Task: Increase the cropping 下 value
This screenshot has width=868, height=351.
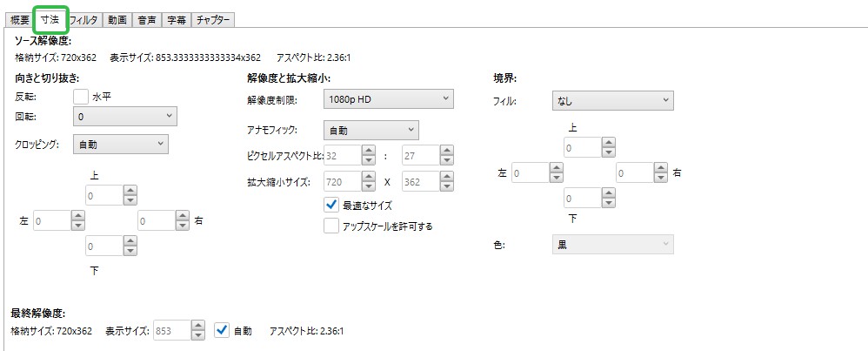Action: [130, 240]
